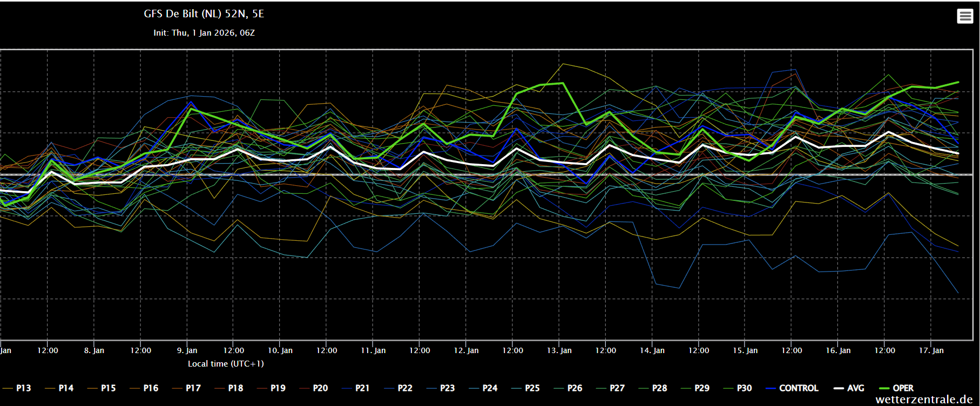This screenshot has height=406, width=980.
Task: Open the wetterzentrale.de credits link
Action: 924,400
